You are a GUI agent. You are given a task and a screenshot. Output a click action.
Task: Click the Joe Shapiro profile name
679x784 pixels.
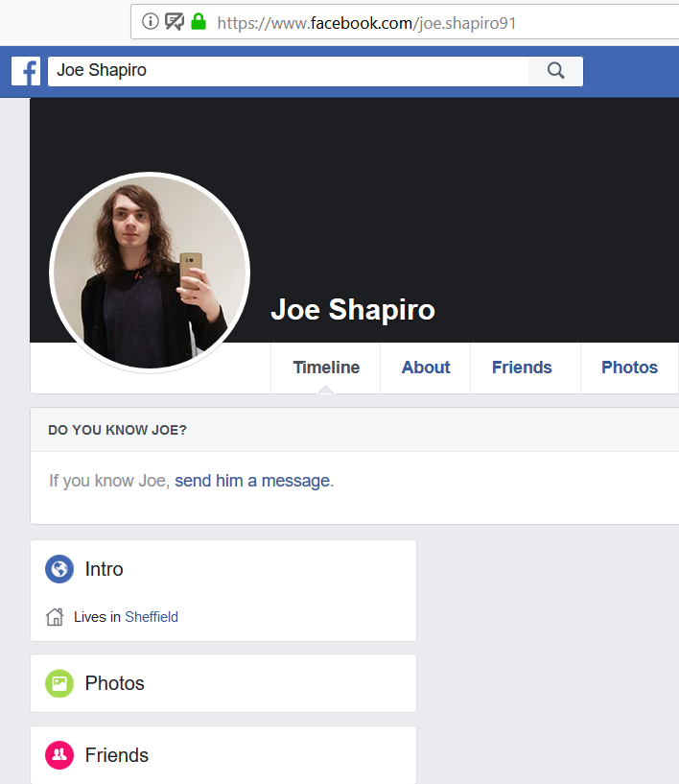(x=353, y=310)
